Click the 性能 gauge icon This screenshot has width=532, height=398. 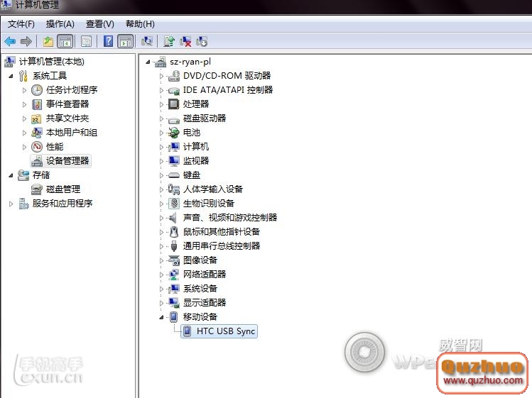(x=37, y=147)
